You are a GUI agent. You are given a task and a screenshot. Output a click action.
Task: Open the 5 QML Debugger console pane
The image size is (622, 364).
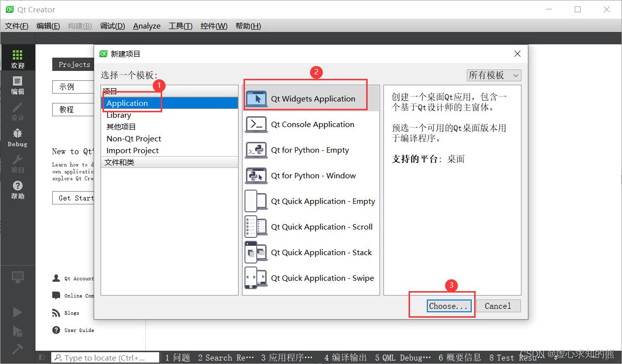tap(403, 358)
